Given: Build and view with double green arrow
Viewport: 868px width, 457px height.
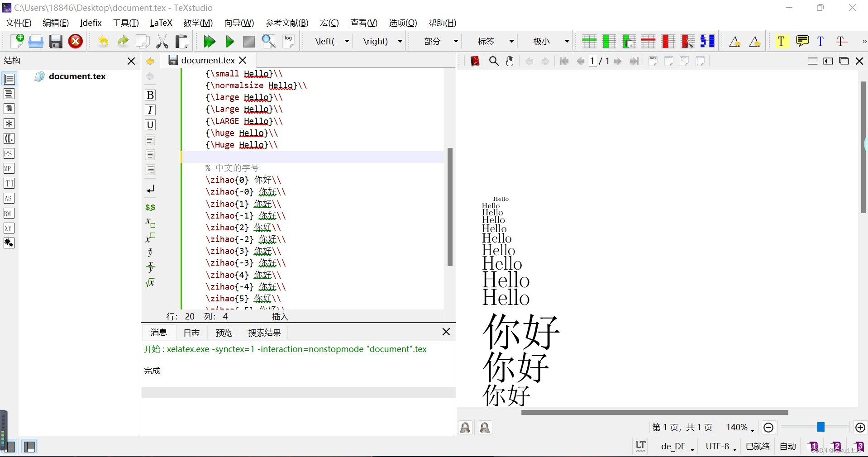Looking at the screenshot, I should click(209, 41).
